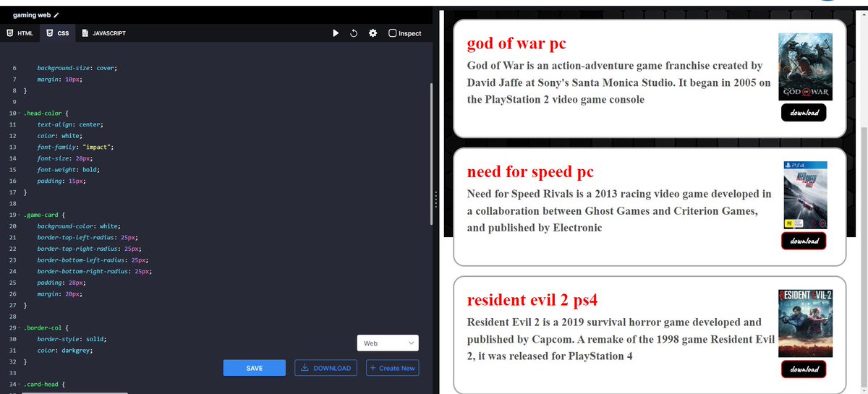Click download button on resident evil 2 card
The height and width of the screenshot is (394, 868).
[804, 369]
